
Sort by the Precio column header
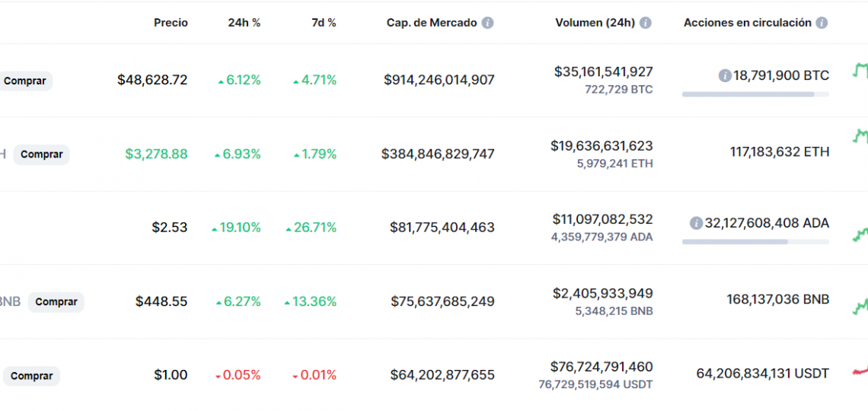[171, 23]
